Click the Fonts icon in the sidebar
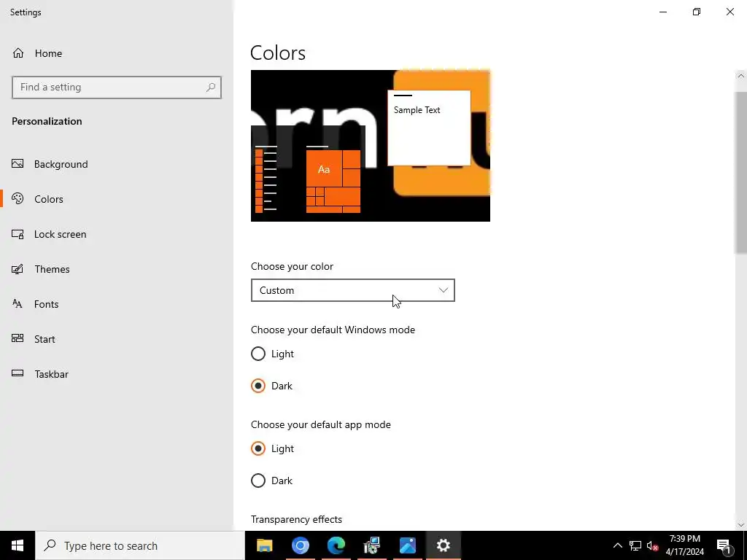 18,304
